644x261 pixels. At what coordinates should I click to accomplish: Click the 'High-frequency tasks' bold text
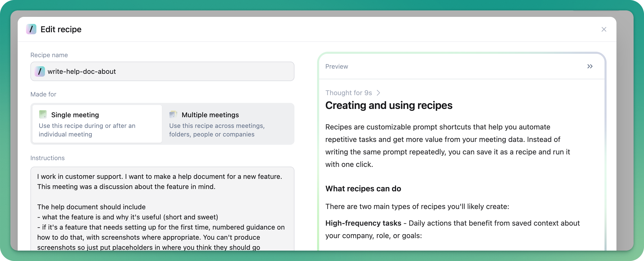[x=363, y=223]
